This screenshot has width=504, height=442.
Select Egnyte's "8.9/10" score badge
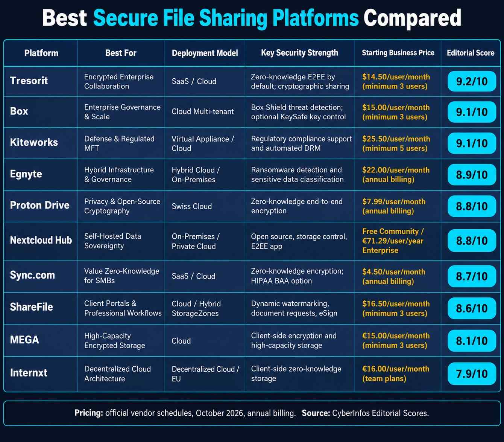472,175
